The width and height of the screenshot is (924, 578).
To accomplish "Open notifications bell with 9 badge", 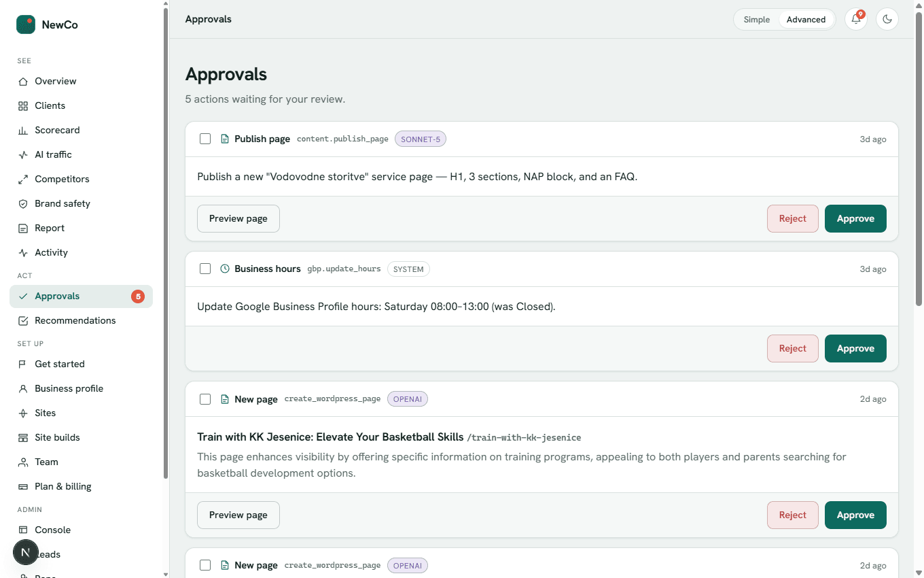I will 856,19.
